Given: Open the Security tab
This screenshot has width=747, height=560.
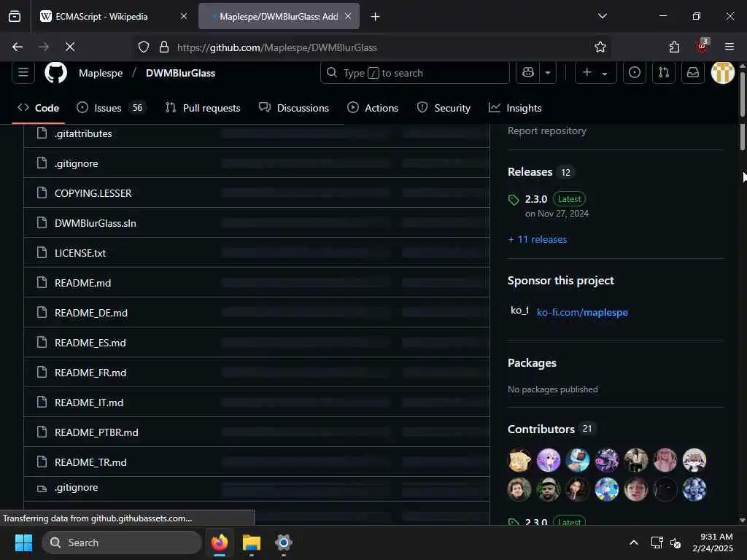Looking at the screenshot, I should click(x=444, y=108).
